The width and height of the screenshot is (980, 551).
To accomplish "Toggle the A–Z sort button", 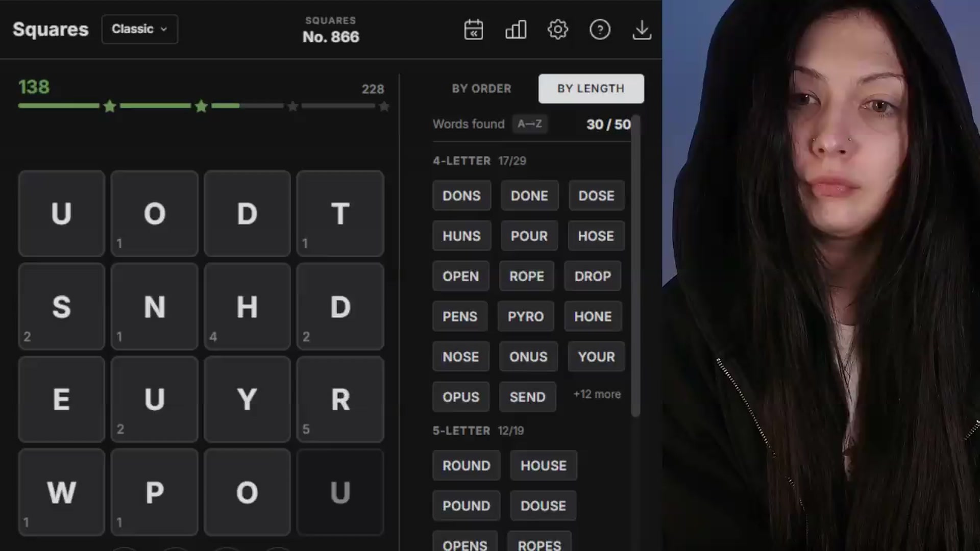I will [530, 124].
